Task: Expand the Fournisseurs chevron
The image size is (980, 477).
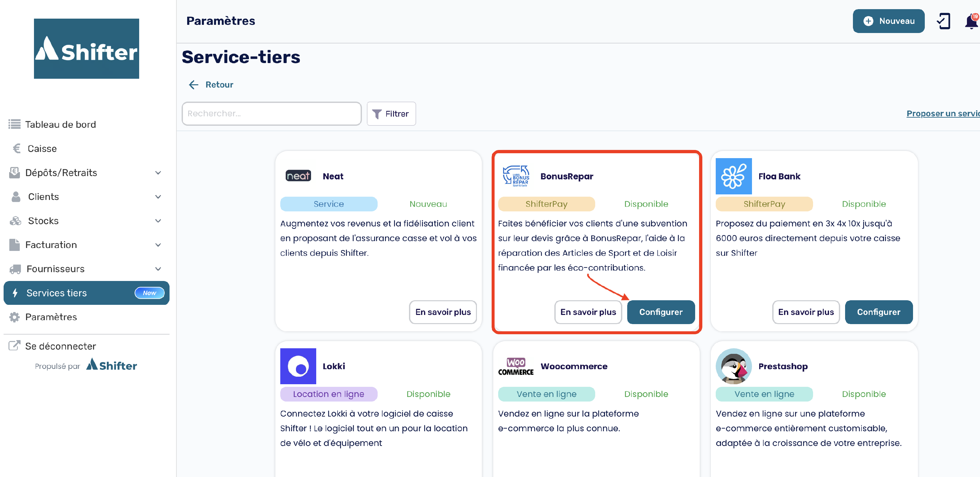Action: [158, 269]
